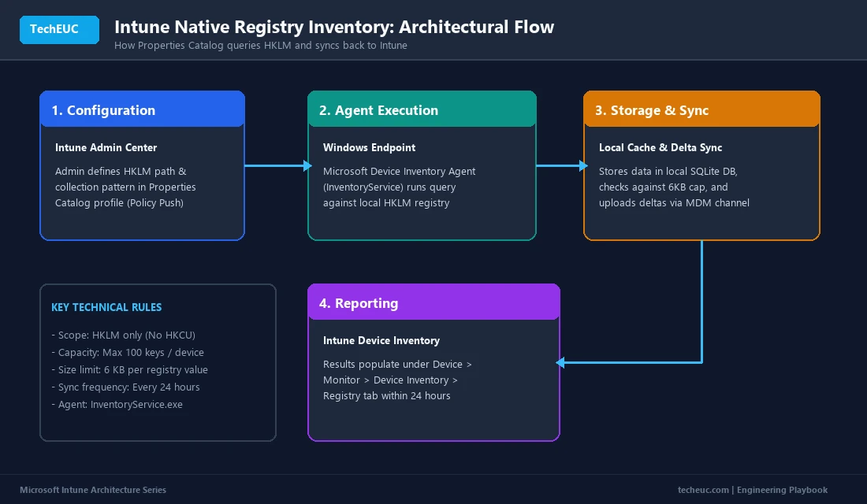The width and height of the screenshot is (867, 504).
Task: Click the subtitle 'How Properties Catalog queries HKLM'
Action: [x=203, y=46]
